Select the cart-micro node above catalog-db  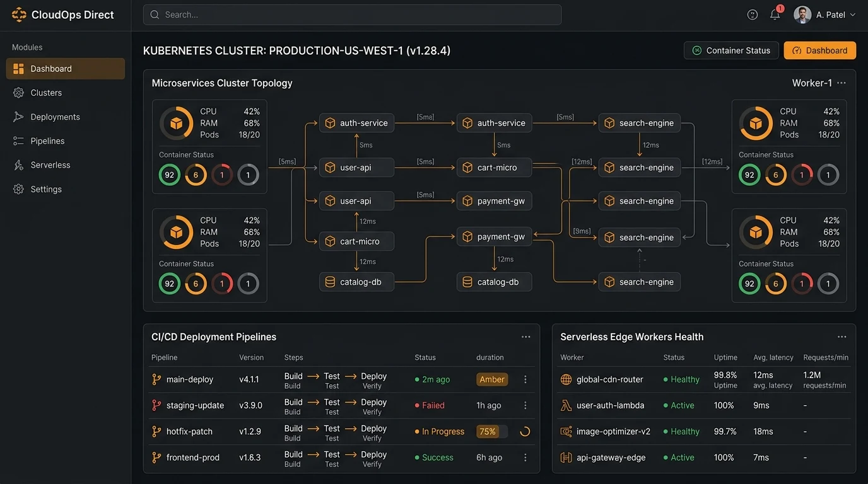point(357,241)
